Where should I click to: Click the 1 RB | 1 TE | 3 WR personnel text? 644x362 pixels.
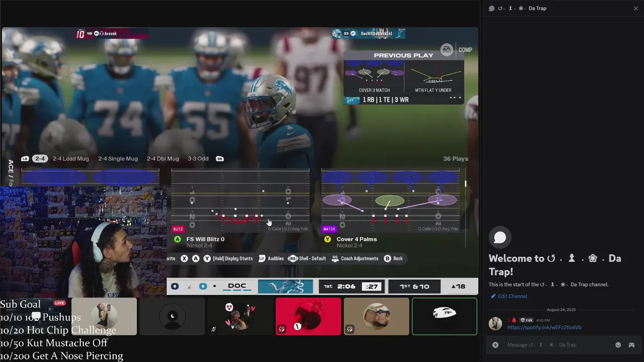[x=385, y=100]
